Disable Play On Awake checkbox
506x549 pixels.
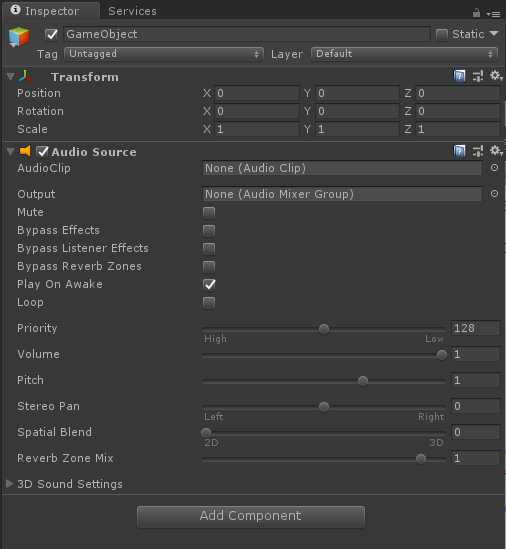coord(209,284)
